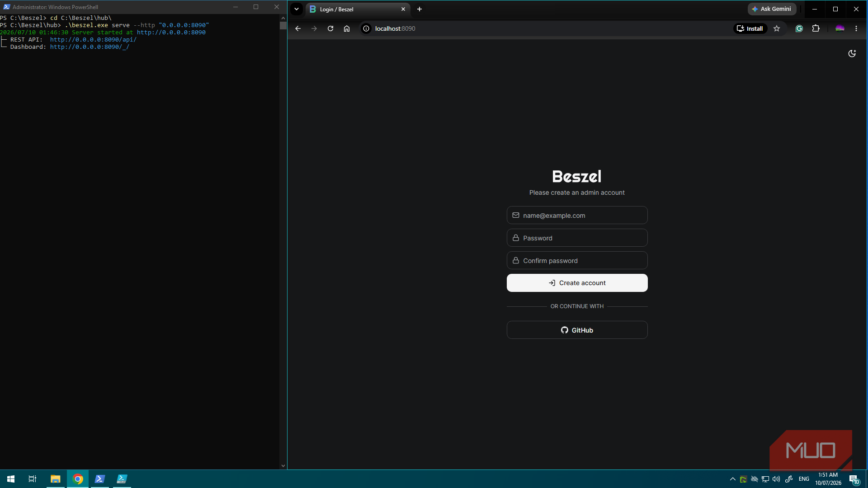The image size is (868, 488).
Task: Continue with GitHub
Action: [577, 330]
